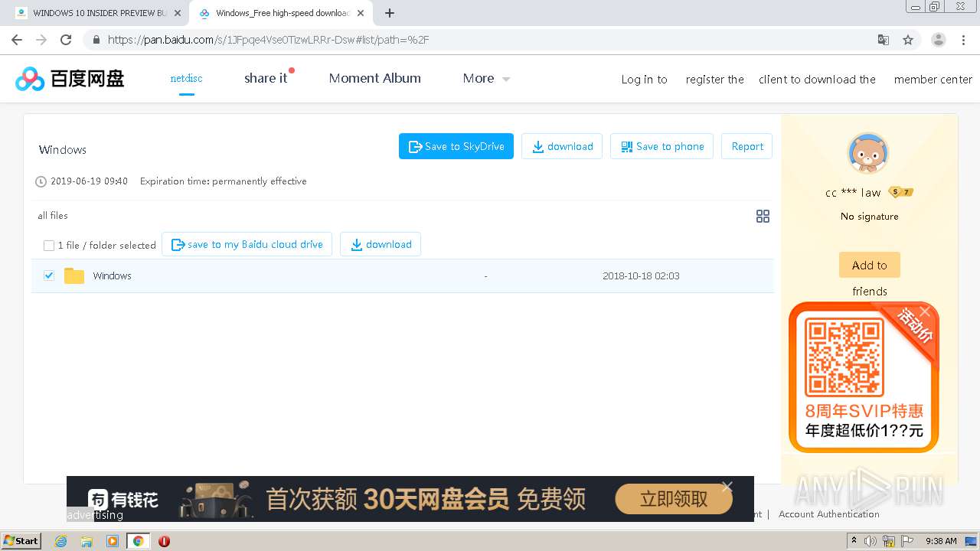This screenshot has width=980, height=551.
Task: Open member center link
Action: click(x=933, y=80)
